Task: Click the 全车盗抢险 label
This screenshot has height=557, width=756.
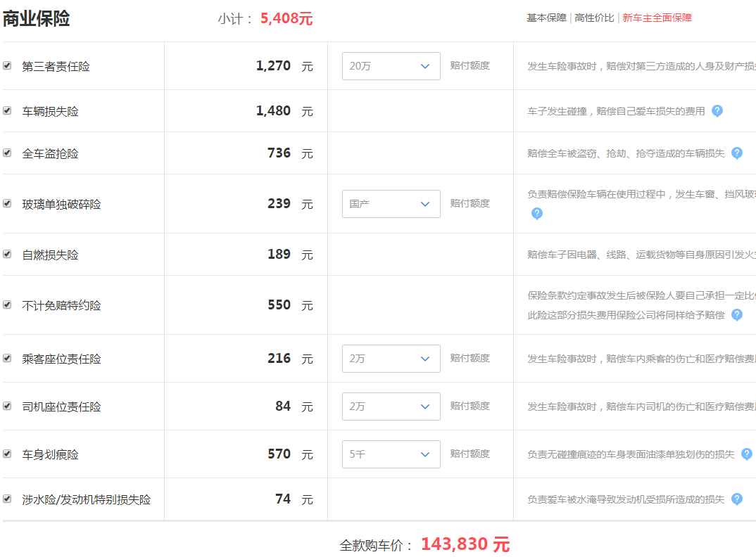Action: pos(50,154)
